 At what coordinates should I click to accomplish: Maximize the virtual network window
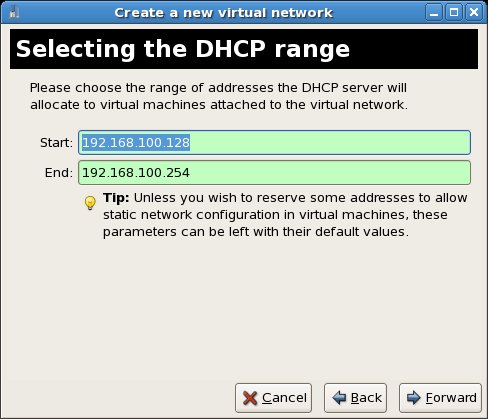click(x=454, y=13)
